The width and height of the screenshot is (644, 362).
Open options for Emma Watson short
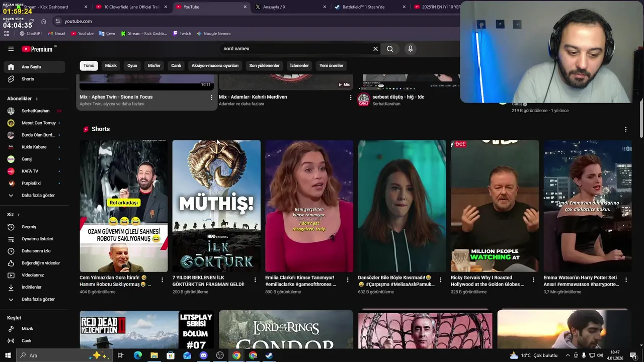click(626, 280)
